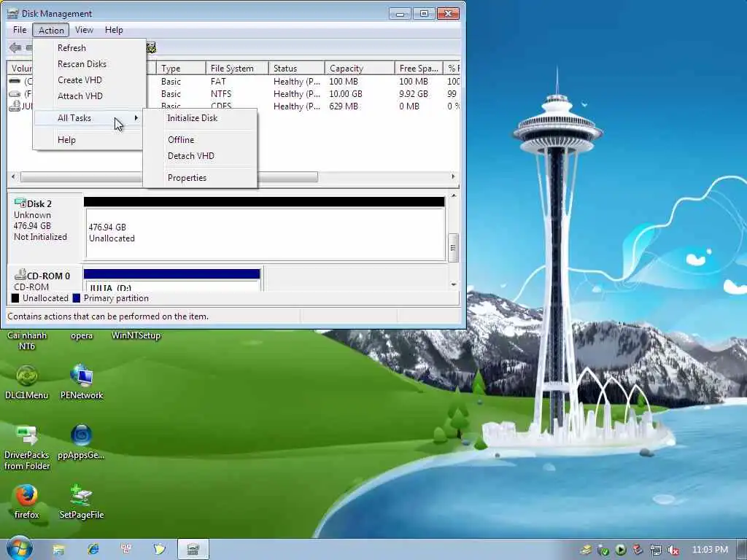Screen dimensions: 747x560
Task: Click the Disk Management title bar icon
Action: click(x=13, y=13)
